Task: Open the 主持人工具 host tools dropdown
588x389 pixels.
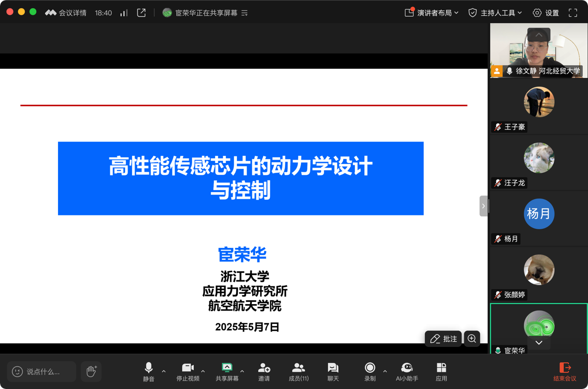Action: click(495, 13)
